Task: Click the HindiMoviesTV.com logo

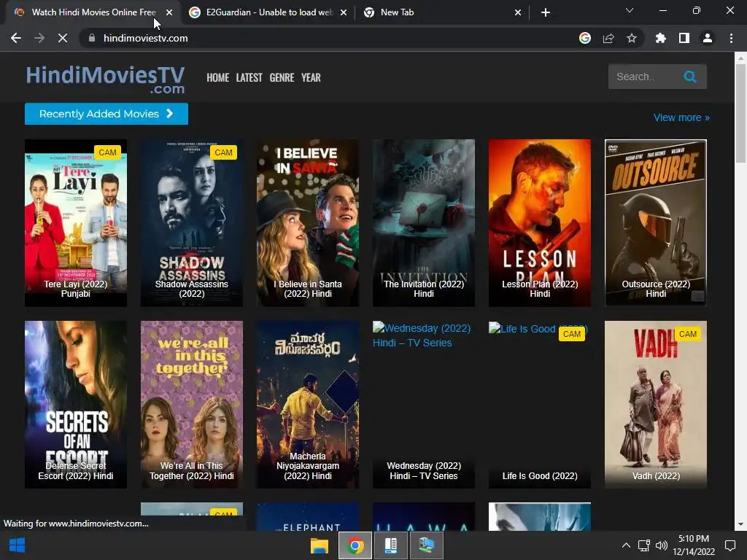Action: pyautogui.click(x=105, y=79)
